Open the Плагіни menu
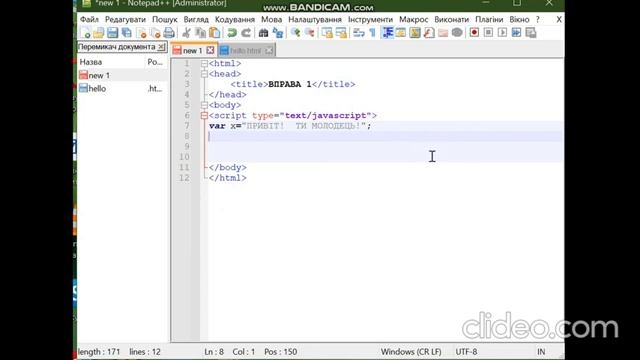640x360 pixels. click(x=489, y=20)
